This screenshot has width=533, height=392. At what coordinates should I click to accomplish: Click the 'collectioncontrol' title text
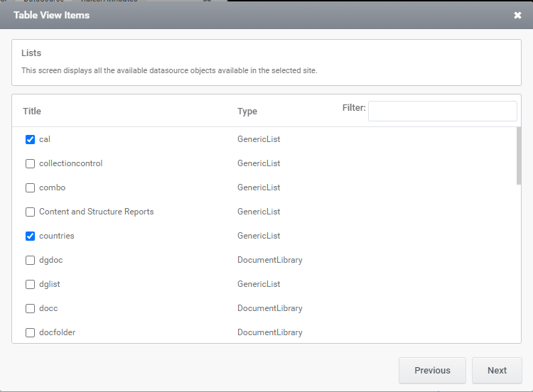point(70,163)
